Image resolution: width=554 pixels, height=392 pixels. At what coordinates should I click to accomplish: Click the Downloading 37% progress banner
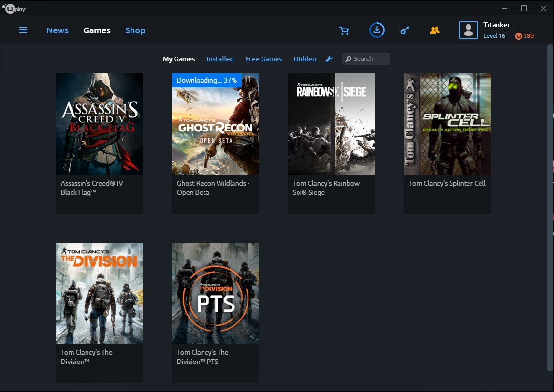point(207,80)
